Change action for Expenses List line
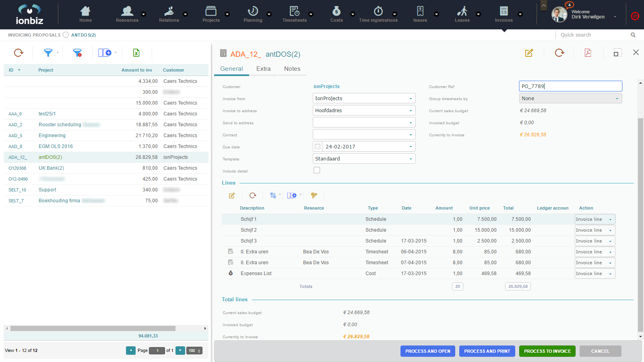Screen dimensions: 644x362 click(x=595, y=274)
